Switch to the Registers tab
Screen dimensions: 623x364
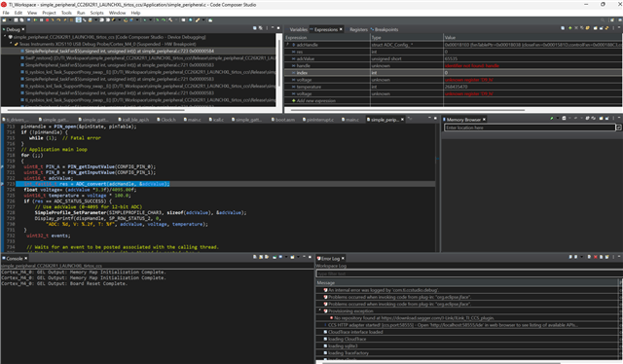pyautogui.click(x=358, y=29)
